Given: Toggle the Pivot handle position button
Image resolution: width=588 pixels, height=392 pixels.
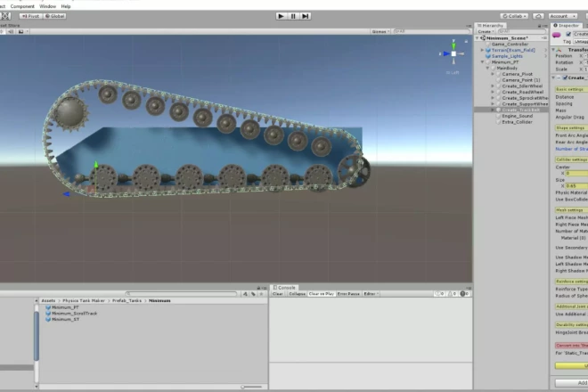Looking at the screenshot, I should [30, 16].
